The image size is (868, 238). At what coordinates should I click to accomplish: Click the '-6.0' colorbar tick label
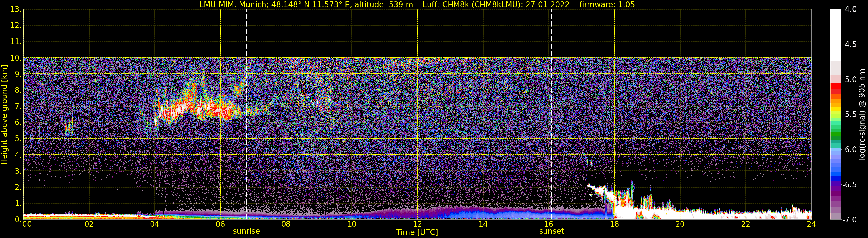(850, 150)
